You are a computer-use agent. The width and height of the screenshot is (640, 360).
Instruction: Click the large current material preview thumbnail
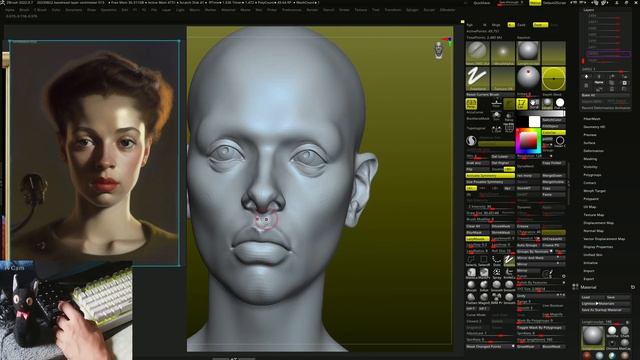click(x=593, y=337)
